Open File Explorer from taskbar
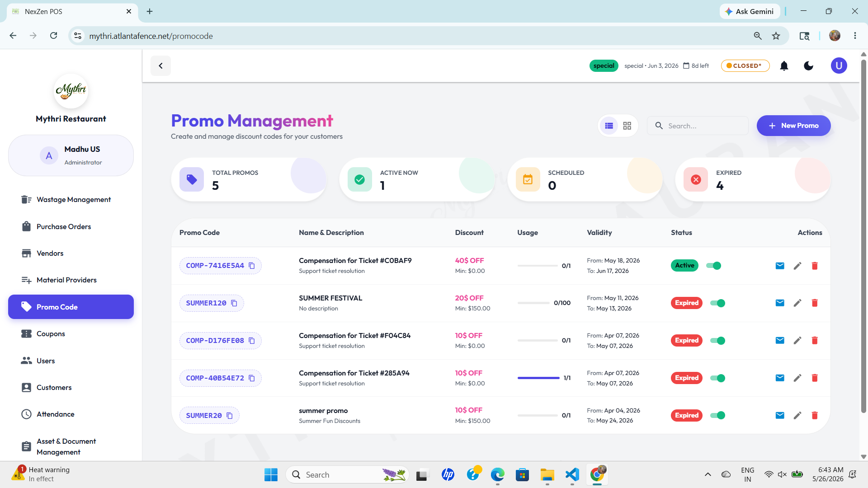Viewport: 868px width, 488px height. coord(547,474)
